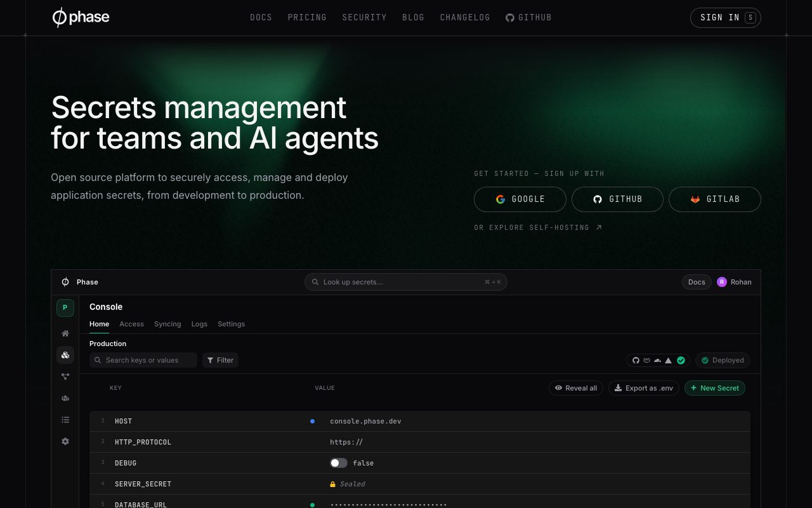Click the Production environment heading
Screen dimensions: 812x508
pos(108,344)
